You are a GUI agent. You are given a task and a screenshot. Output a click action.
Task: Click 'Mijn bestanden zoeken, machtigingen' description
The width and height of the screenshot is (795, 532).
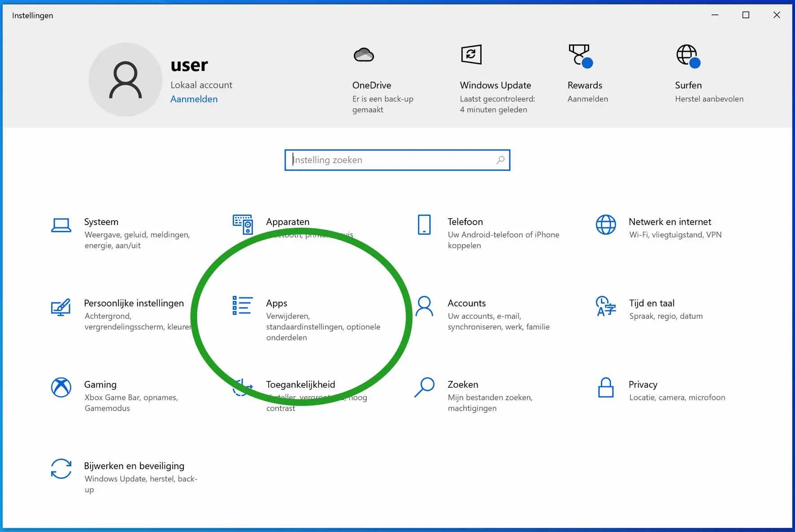tap(490, 403)
